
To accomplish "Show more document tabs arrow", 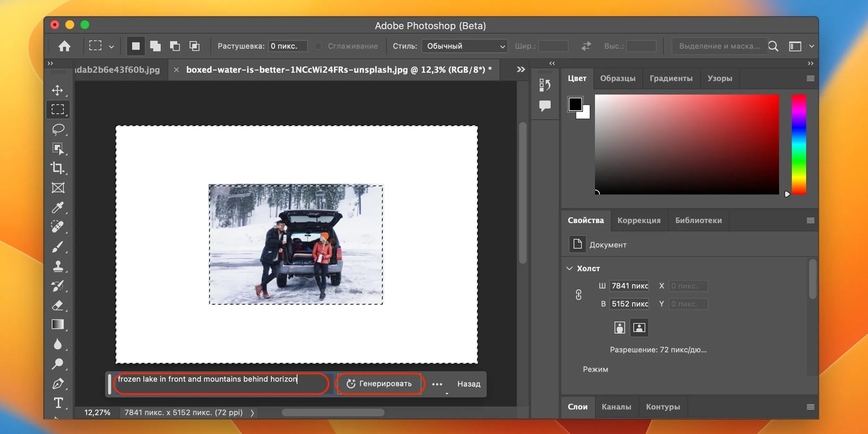I will [x=521, y=69].
